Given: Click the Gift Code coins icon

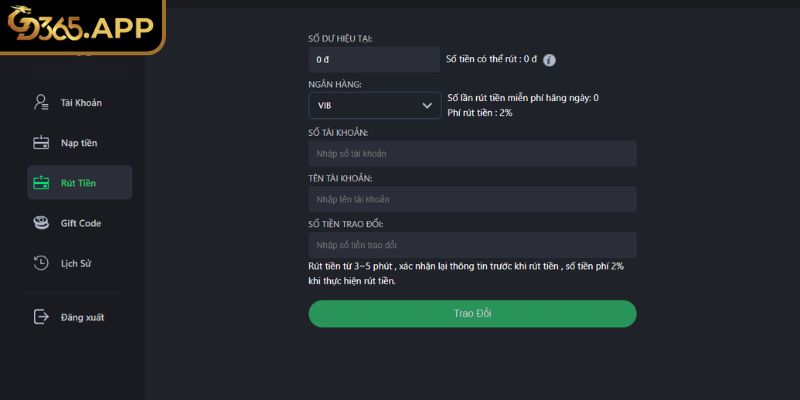Looking at the screenshot, I should 41,223.
